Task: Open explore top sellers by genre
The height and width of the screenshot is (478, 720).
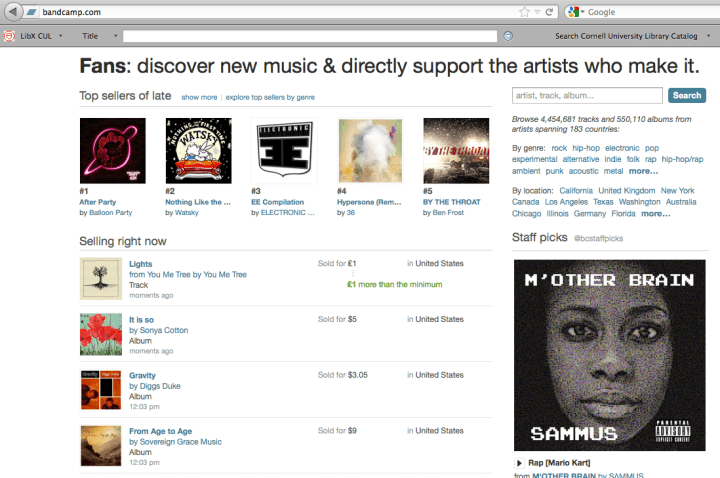Action: [270, 97]
